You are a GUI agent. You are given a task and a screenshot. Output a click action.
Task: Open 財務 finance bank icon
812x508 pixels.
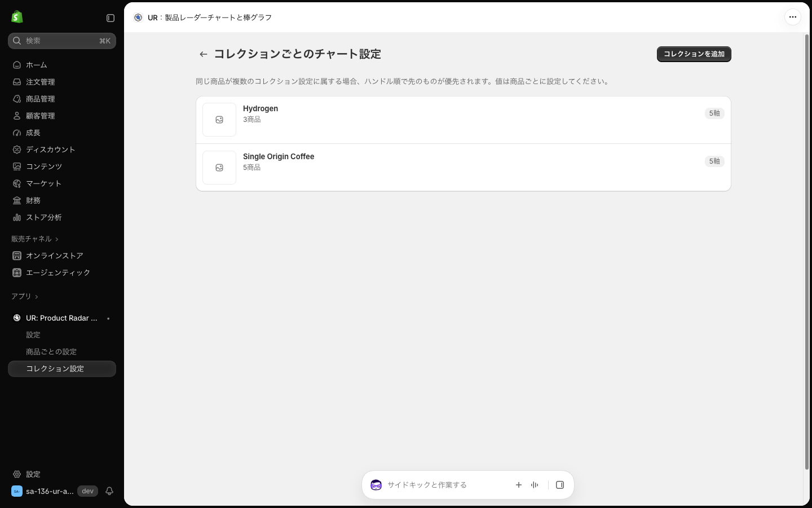[x=17, y=200]
